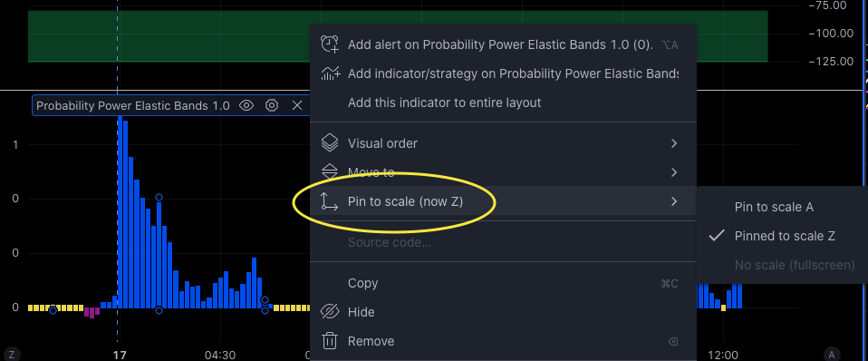Click the Pin to scale axis icon
868x361 pixels.
[330, 201]
